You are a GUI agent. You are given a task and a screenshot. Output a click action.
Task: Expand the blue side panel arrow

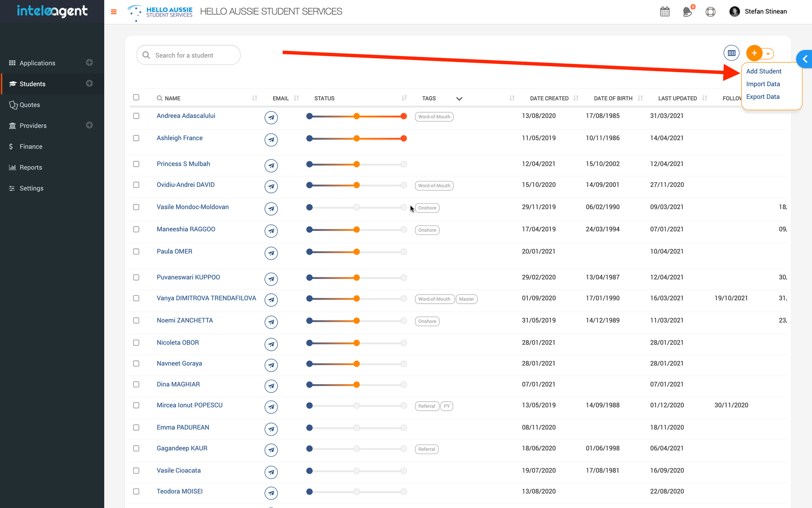point(805,59)
